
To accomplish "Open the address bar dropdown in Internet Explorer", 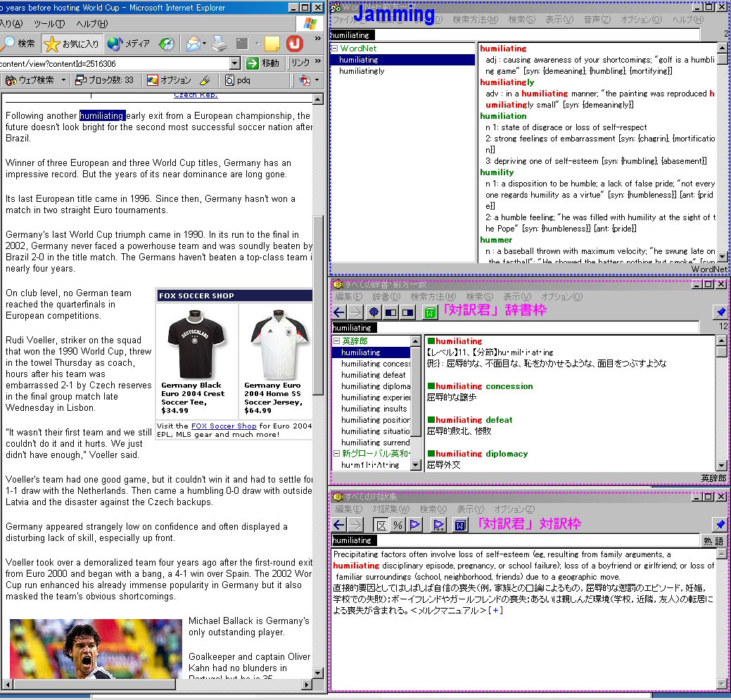I will pyautogui.click(x=235, y=63).
